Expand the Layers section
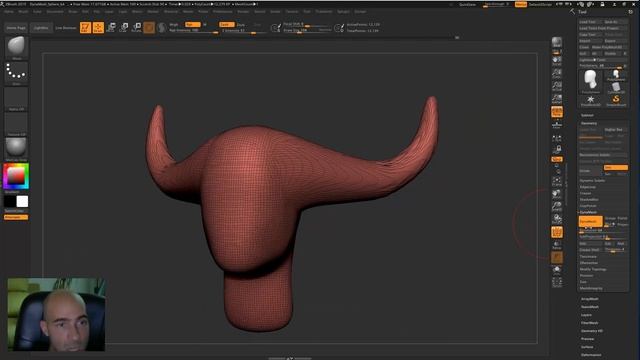Viewport: 640px width, 360px height. tap(586, 315)
